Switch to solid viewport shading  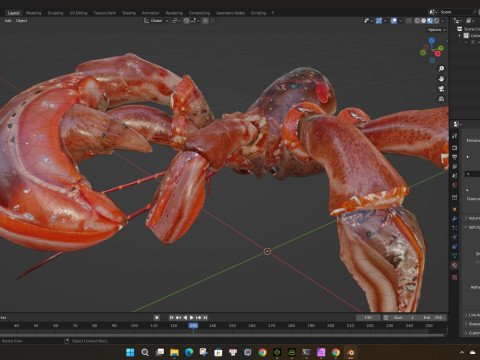[423, 21]
